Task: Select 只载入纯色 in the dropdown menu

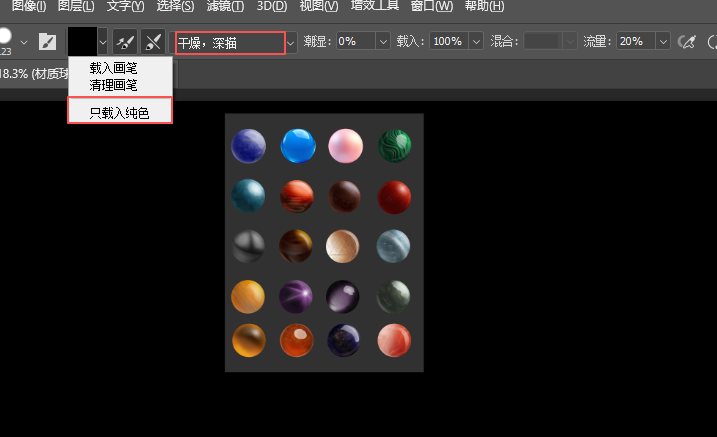Action: pyautogui.click(x=120, y=112)
